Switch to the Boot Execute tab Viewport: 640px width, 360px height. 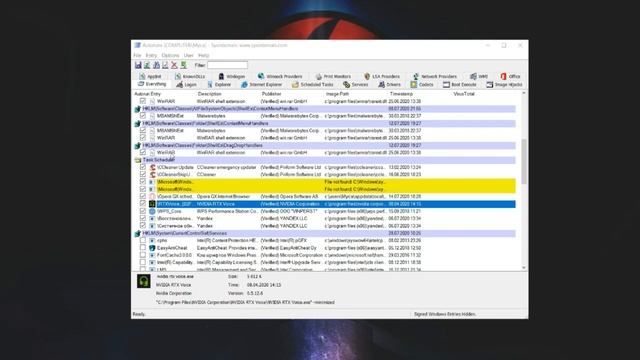click(x=460, y=84)
